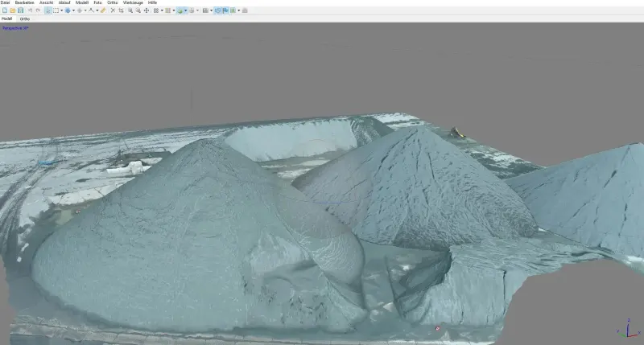Open the selection tool type dropdown
Image resolution: width=644 pixels, height=345 pixels.
coord(62,10)
